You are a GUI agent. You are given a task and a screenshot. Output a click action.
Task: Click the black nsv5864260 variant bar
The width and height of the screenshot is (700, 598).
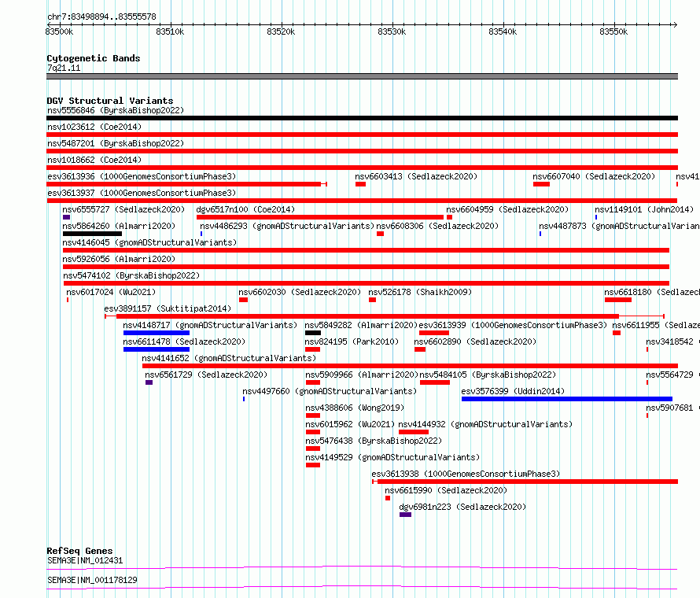(x=92, y=234)
